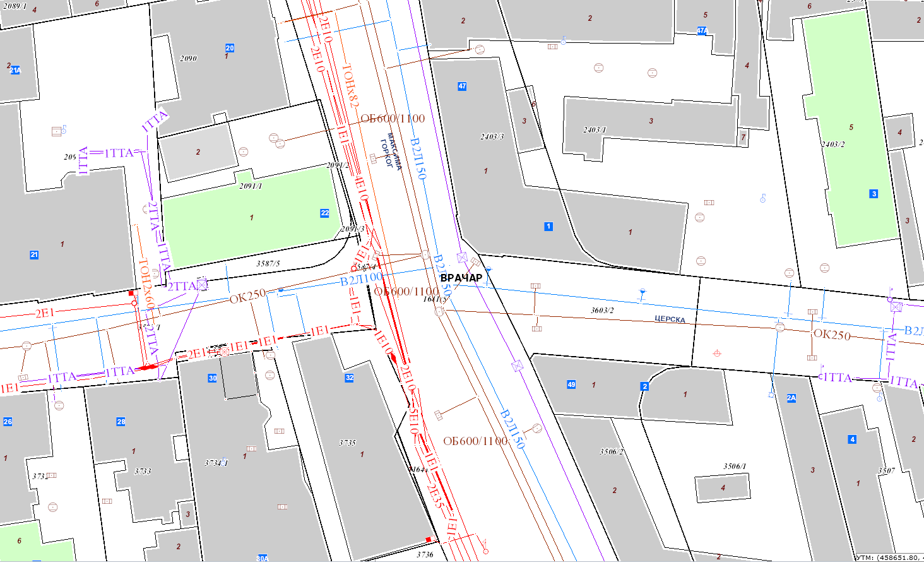Click the blue 47A address marker
Viewport: 924px width, 565px height.
tap(702, 30)
